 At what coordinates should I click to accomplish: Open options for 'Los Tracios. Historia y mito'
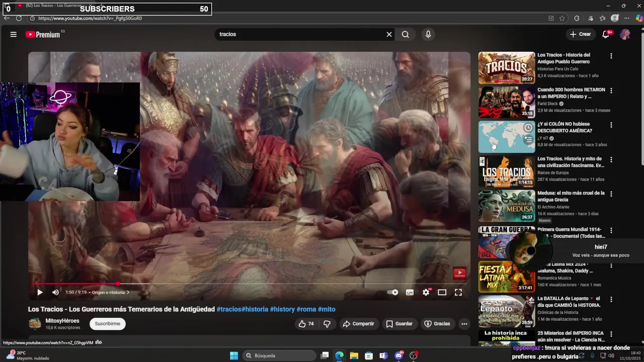point(611,159)
